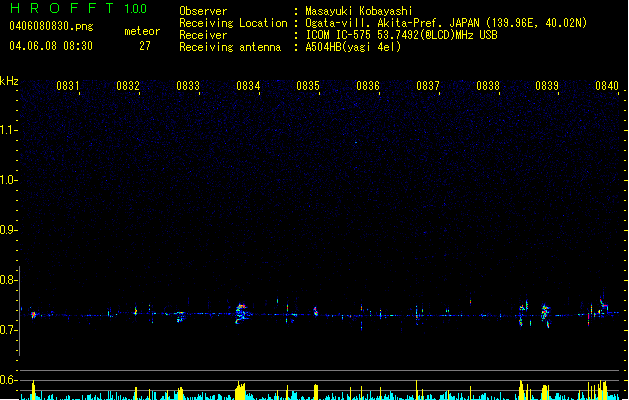Click the 0836 time marker
The height and width of the screenshot is (400, 629).
(x=368, y=86)
